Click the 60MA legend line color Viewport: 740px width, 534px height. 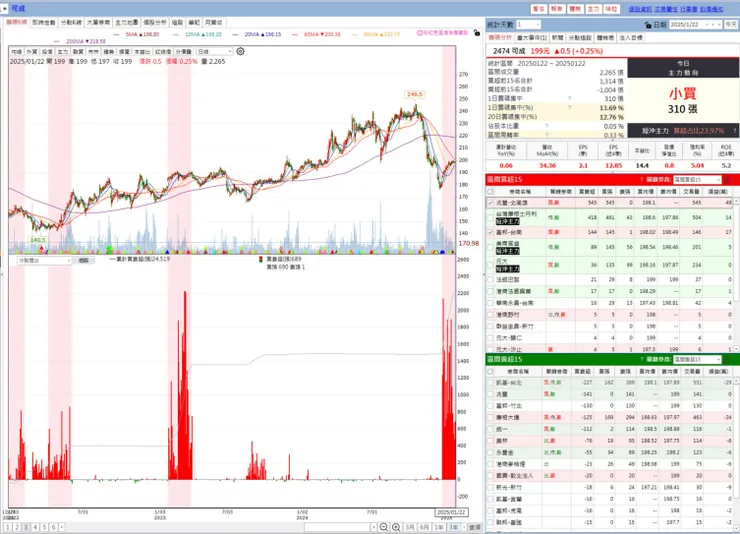pos(297,34)
